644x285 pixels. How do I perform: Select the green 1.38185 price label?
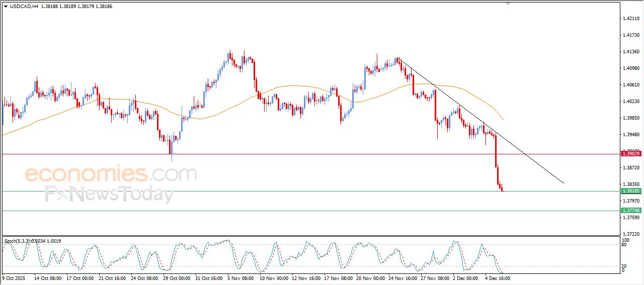click(x=631, y=191)
